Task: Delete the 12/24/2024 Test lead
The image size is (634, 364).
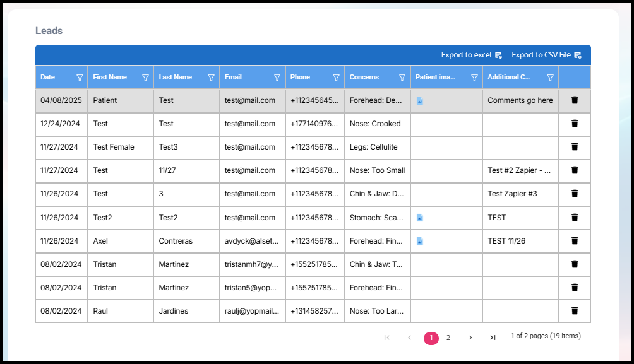Action: point(575,123)
